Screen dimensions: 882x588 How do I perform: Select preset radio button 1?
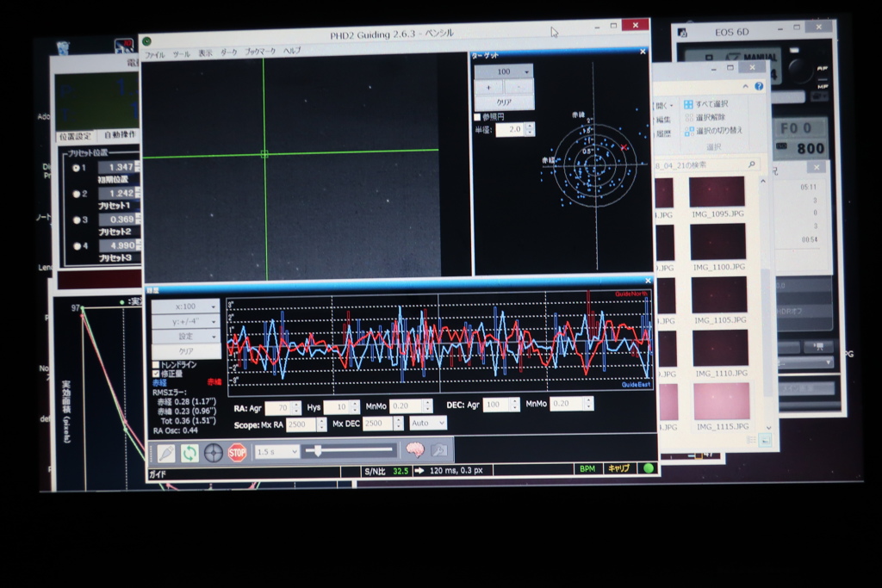76,168
